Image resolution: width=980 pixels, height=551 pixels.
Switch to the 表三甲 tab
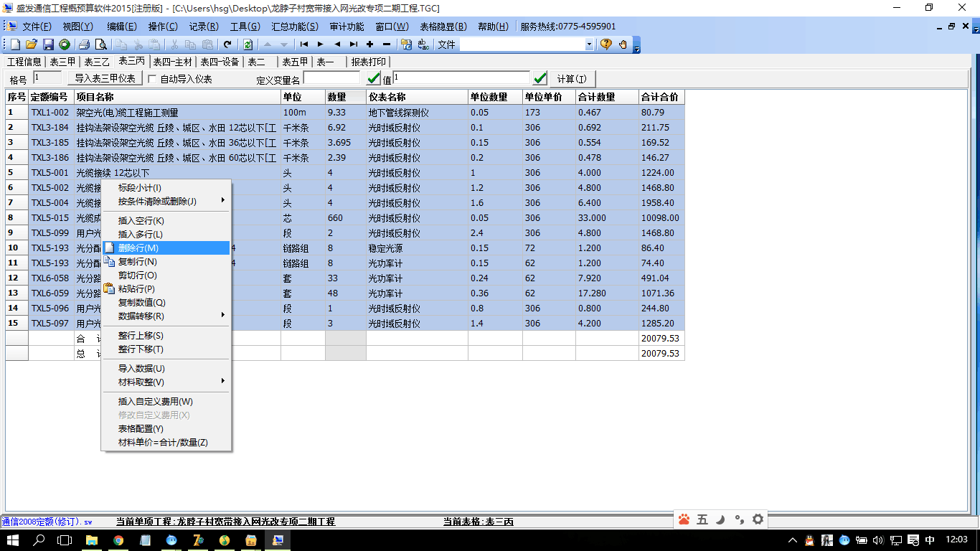pyautogui.click(x=62, y=62)
